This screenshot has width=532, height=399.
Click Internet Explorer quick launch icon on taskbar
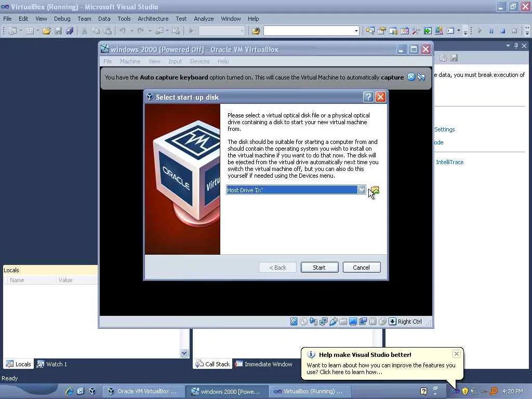(70, 391)
